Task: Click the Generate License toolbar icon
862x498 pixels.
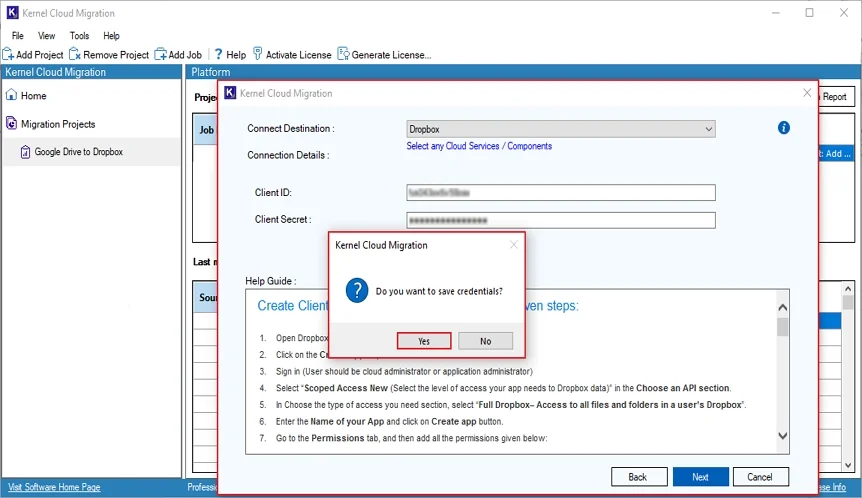Action: 343,54
